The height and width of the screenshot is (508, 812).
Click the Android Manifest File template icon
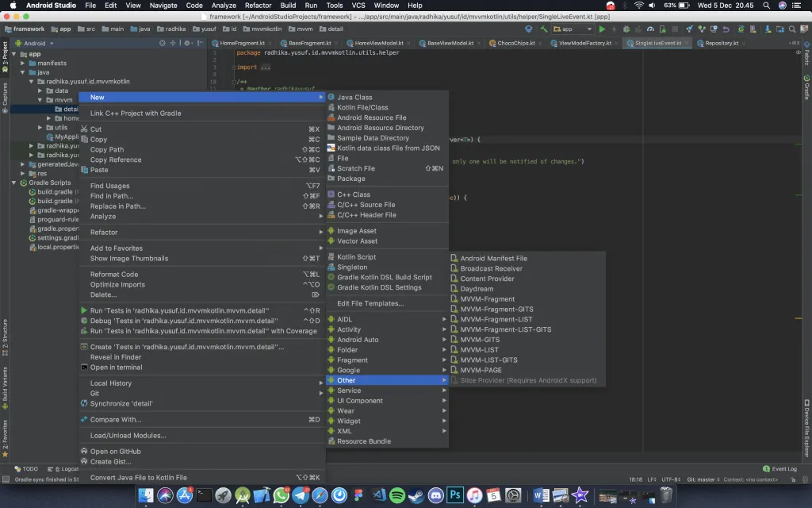[454, 258]
